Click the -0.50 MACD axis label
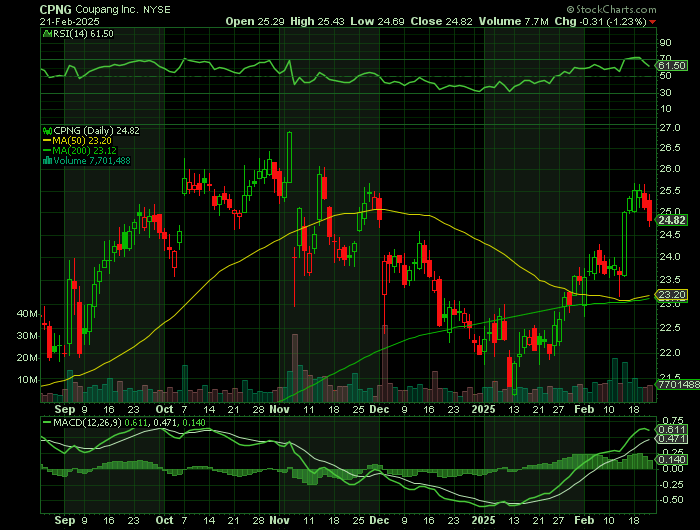 pyautogui.click(x=670, y=500)
